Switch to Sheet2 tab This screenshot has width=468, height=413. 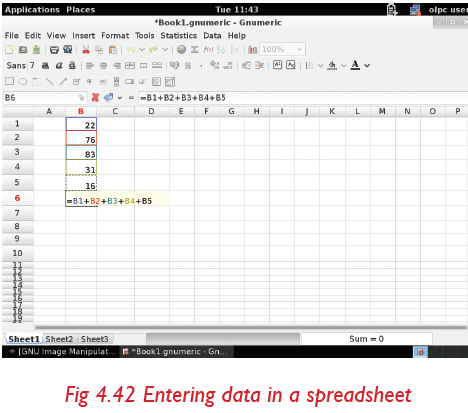tap(59, 339)
